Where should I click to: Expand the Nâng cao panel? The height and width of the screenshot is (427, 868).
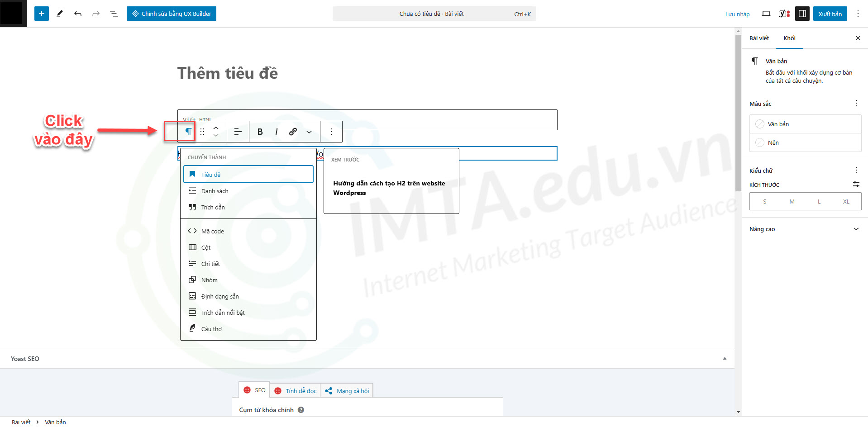pyautogui.click(x=805, y=229)
